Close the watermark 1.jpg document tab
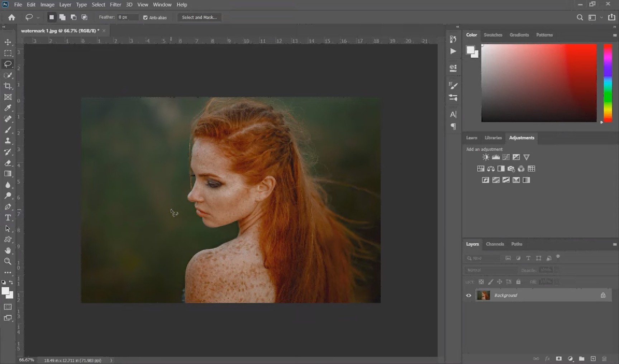Viewport: 619px width, 364px height. coord(104,31)
